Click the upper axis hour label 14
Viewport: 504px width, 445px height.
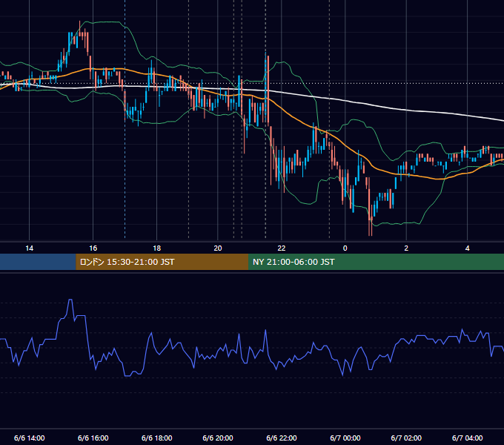point(29,248)
